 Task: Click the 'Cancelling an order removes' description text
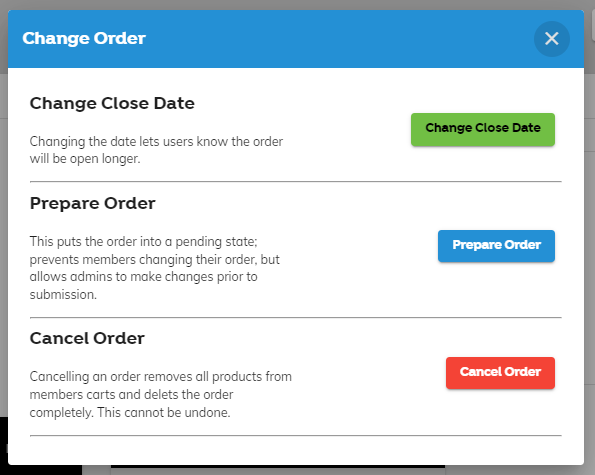[161, 395]
